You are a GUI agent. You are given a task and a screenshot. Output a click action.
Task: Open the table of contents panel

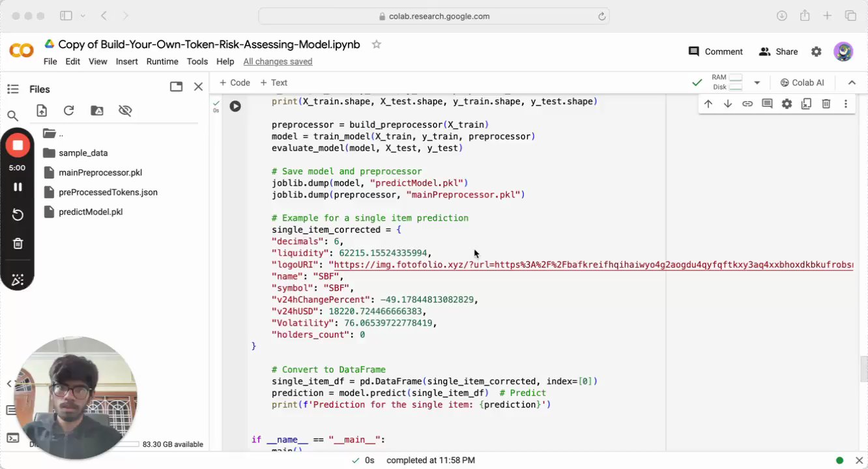point(12,89)
